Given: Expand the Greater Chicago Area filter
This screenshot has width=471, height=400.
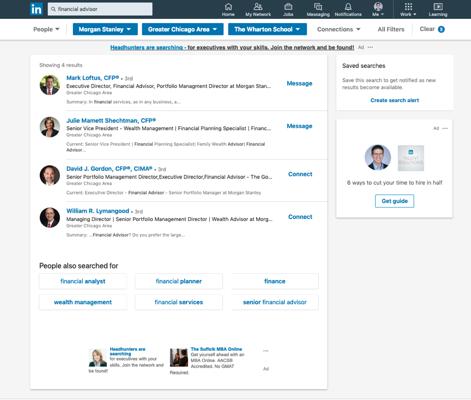Looking at the screenshot, I should 182,29.
